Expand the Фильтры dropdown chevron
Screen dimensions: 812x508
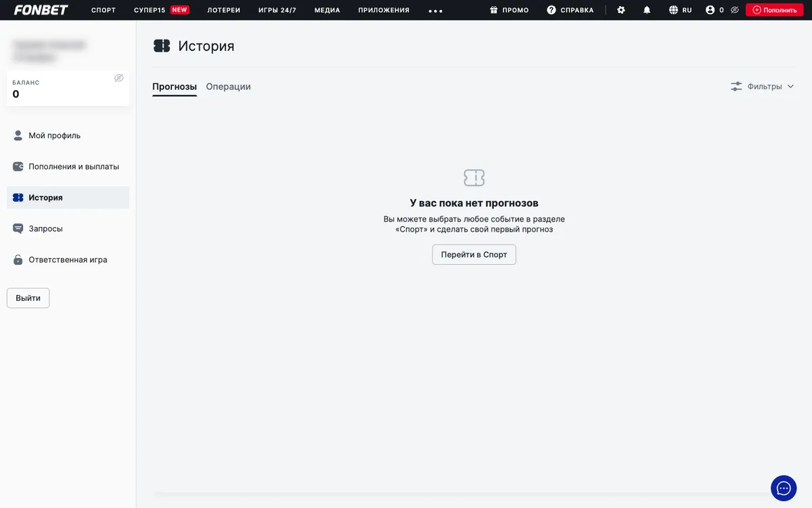click(x=790, y=87)
